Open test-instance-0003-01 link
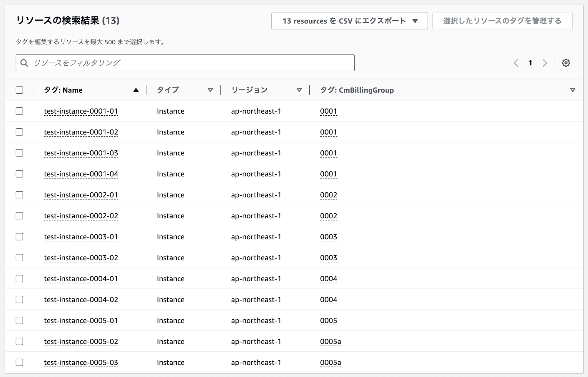Image resolution: width=588 pixels, height=377 pixels. click(81, 237)
